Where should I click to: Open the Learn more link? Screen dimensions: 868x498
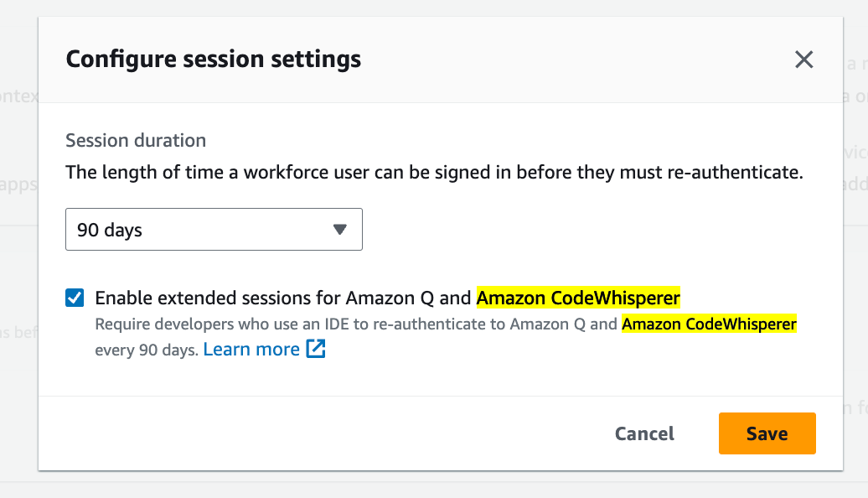251,349
